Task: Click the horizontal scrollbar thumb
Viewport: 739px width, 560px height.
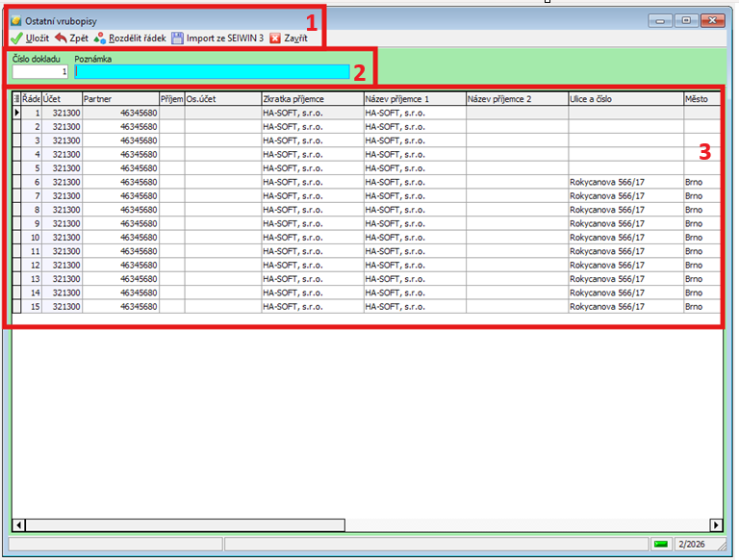Action: coord(185,525)
